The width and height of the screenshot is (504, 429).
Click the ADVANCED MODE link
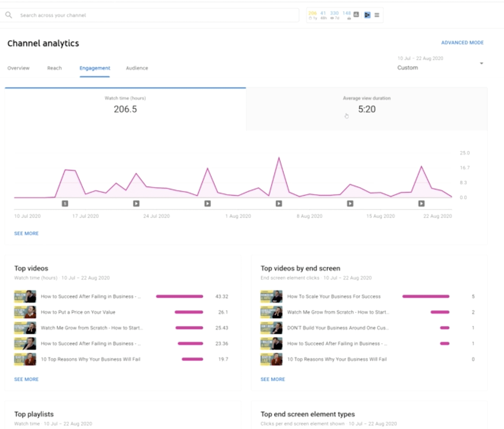tap(462, 42)
